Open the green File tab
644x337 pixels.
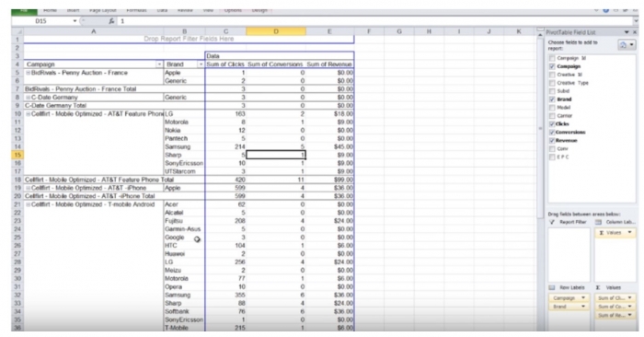tap(24, 11)
